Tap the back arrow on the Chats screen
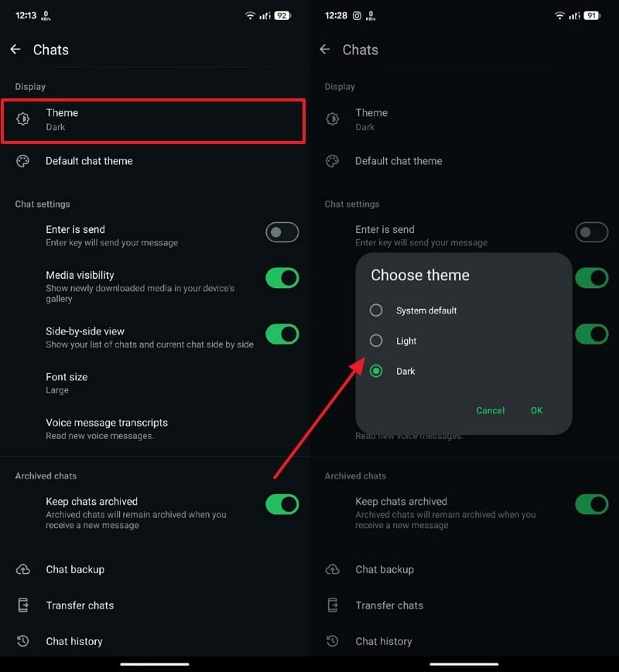The width and height of the screenshot is (619, 672). click(x=15, y=50)
